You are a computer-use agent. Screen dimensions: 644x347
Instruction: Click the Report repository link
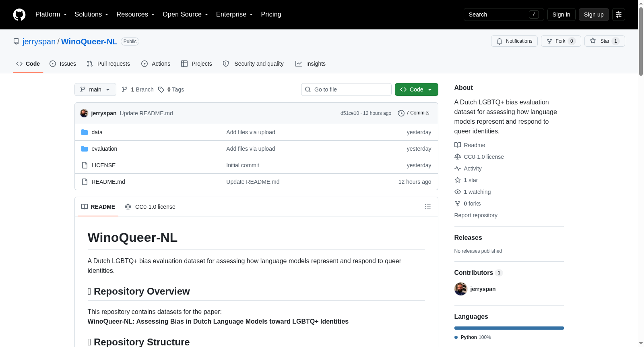click(x=476, y=215)
